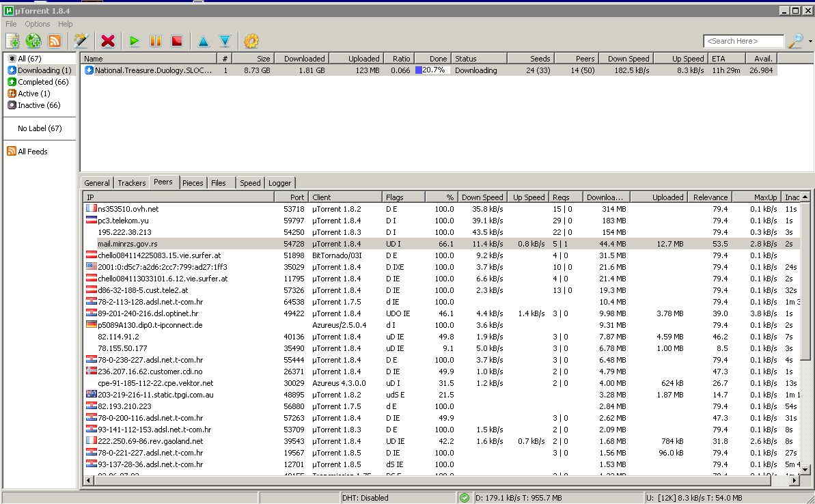
Task: Start the torrent with the green play icon
Action: (134, 40)
